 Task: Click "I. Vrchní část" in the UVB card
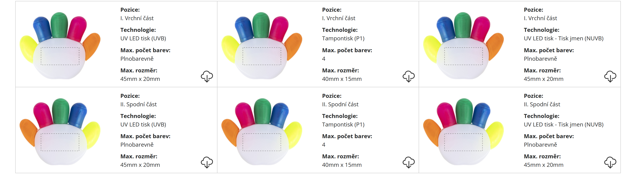tap(137, 18)
